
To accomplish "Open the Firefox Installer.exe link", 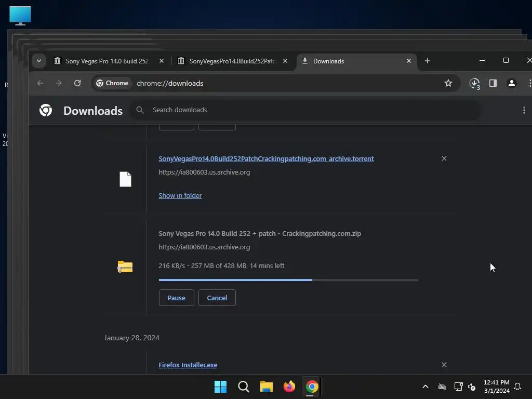I will coord(188,365).
